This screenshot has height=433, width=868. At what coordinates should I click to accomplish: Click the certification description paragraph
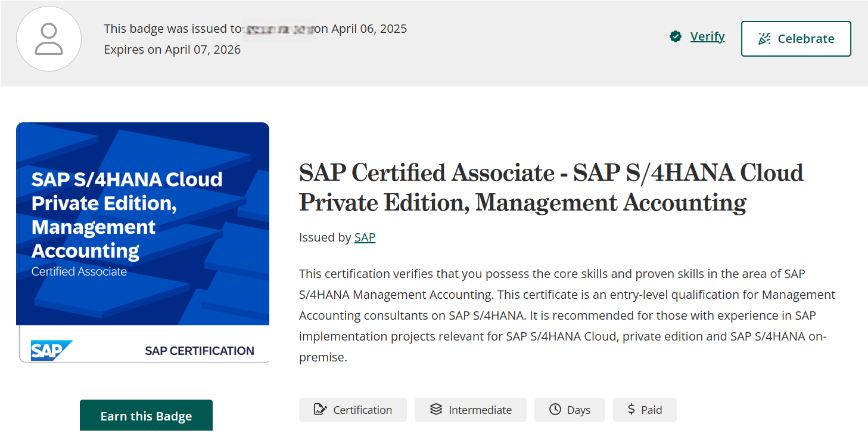[x=567, y=316]
